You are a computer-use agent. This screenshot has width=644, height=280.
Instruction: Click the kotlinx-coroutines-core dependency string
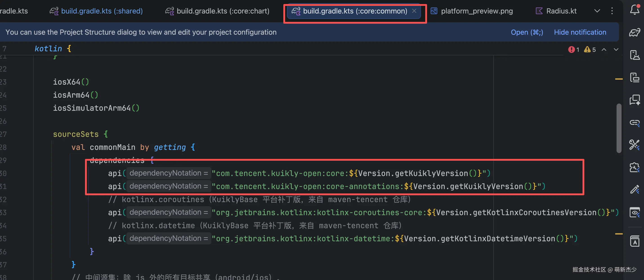413,212
